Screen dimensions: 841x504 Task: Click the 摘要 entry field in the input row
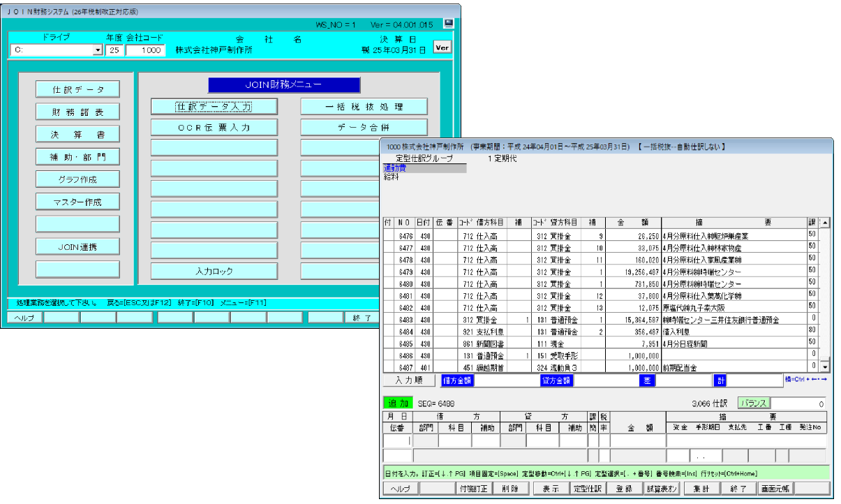(x=747, y=441)
